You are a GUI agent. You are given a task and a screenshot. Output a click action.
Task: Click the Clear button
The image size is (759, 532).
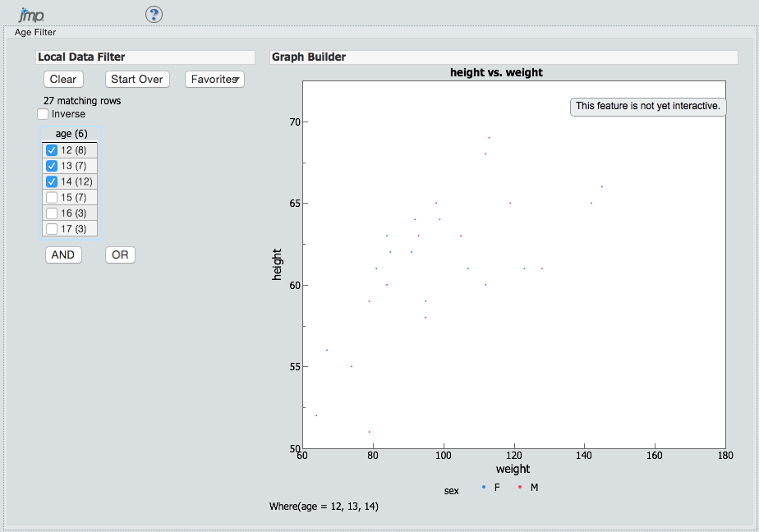pos(63,80)
